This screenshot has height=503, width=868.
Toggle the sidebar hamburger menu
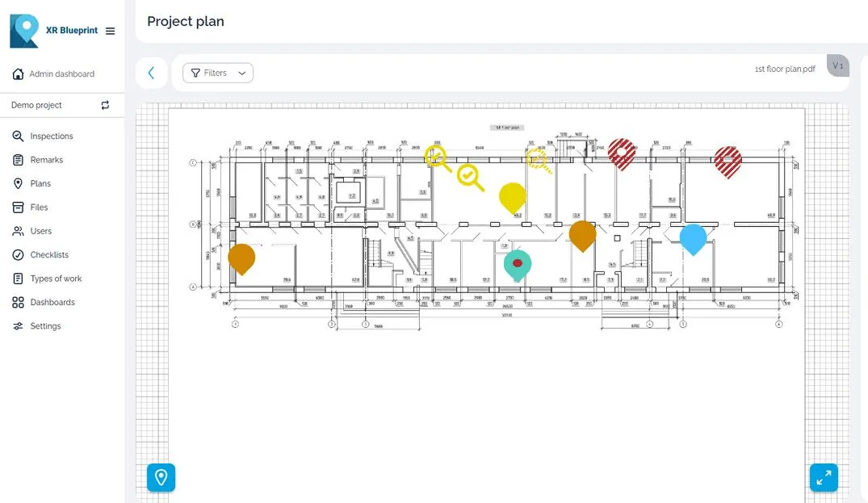click(110, 31)
